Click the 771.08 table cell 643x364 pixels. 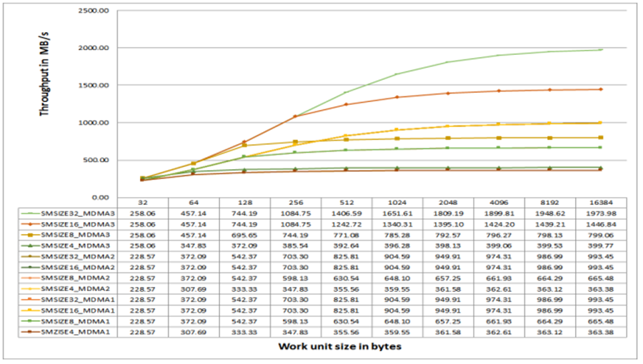point(347,235)
